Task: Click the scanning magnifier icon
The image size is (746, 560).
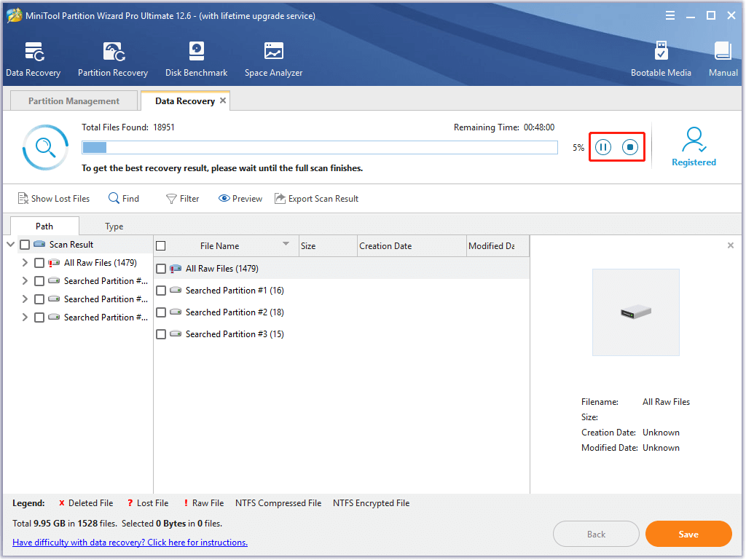Action: [x=45, y=147]
